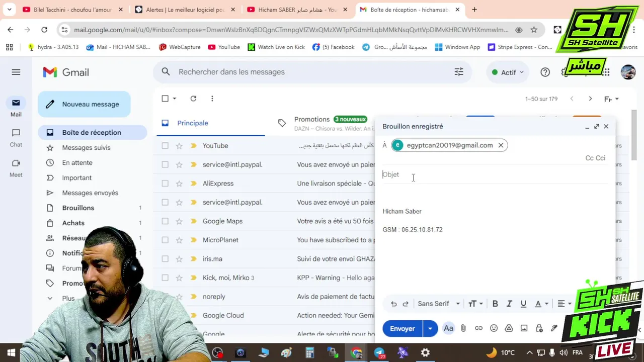Add Cc recipients link
This screenshot has height=362, width=644.
[x=590, y=158]
